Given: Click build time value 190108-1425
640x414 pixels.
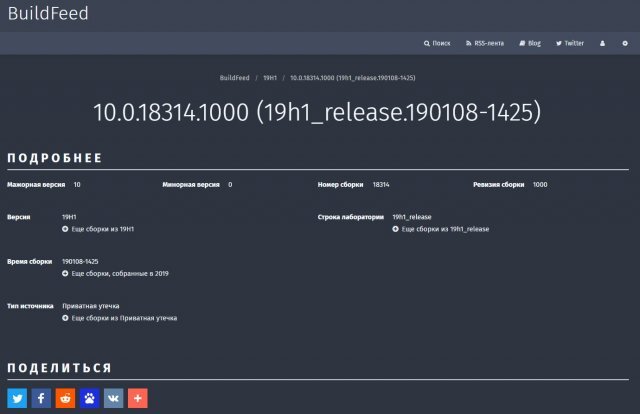Looking at the screenshot, I should [80, 261].
